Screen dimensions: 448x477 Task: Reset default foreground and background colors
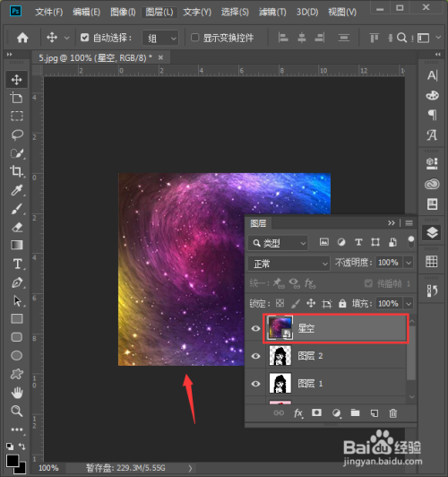[x=10, y=447]
